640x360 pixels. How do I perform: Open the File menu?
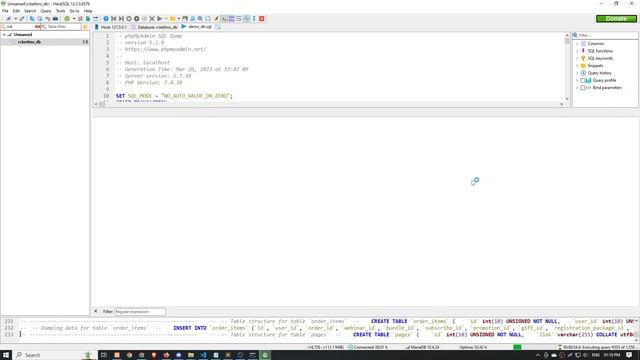5,11
